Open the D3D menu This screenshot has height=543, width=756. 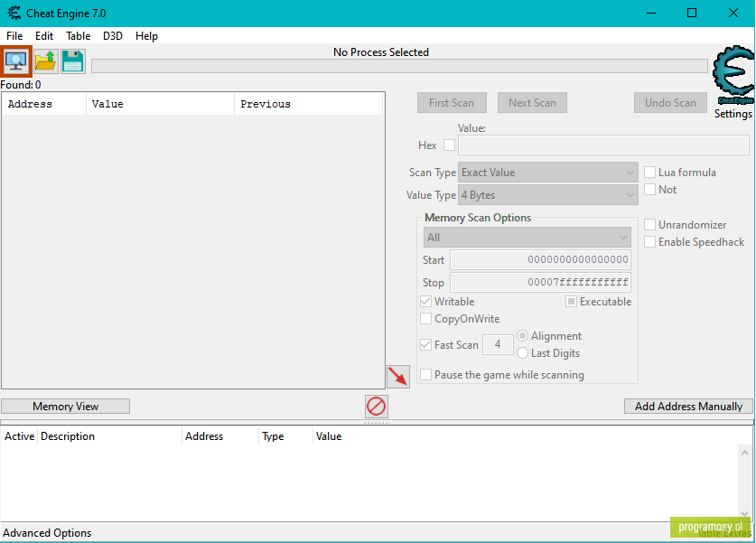(113, 35)
